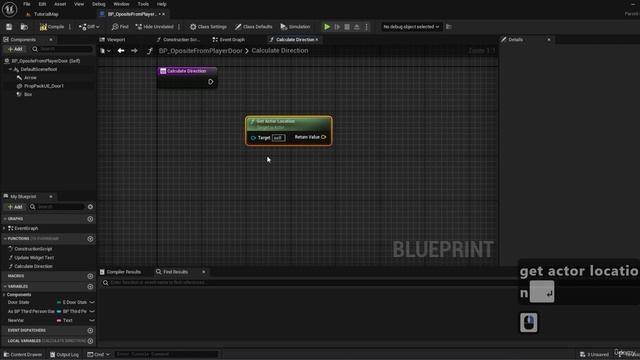The height and width of the screenshot is (360, 640).
Task: Add local variable with plus icon
Action: 90,341
